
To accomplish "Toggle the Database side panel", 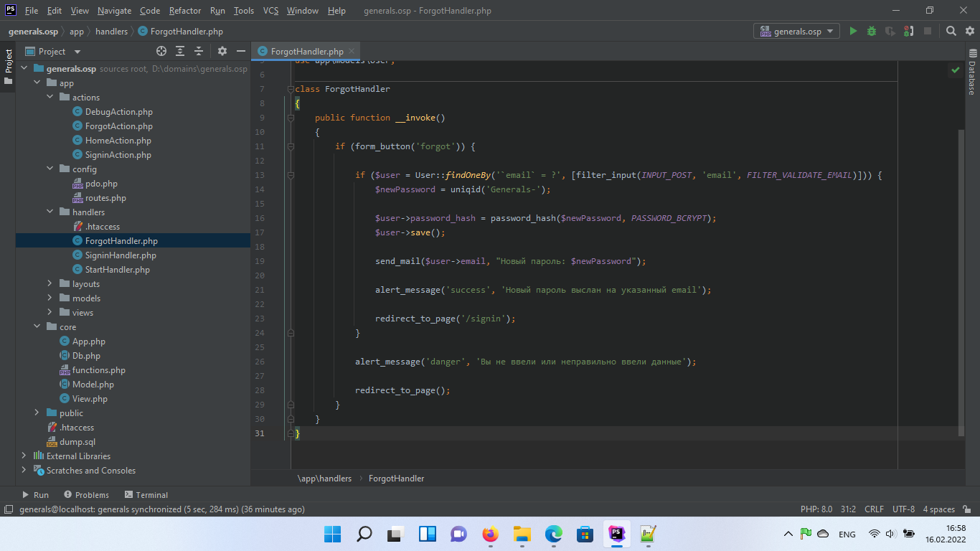I will [972, 72].
